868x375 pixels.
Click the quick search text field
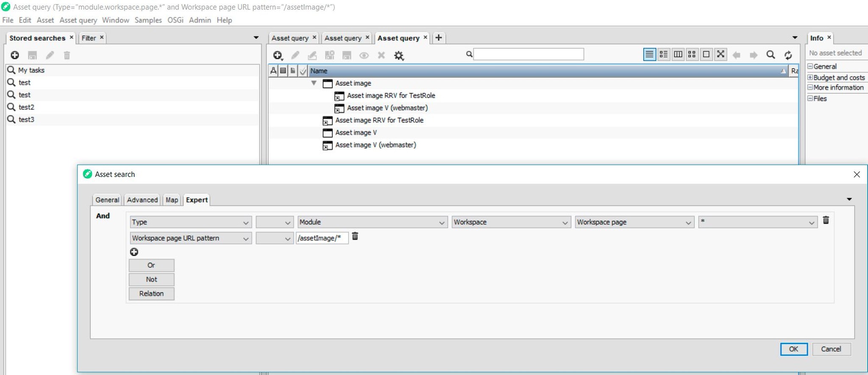click(528, 54)
